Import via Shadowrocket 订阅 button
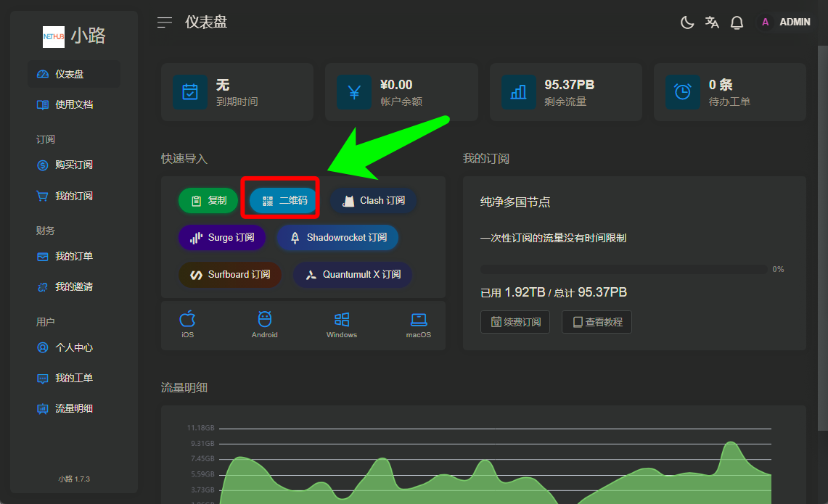The image size is (828, 504). click(x=337, y=238)
